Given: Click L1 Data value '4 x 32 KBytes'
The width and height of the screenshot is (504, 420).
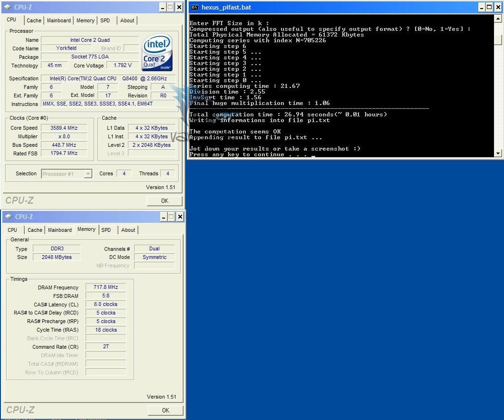Looking at the screenshot, I should (152, 128).
